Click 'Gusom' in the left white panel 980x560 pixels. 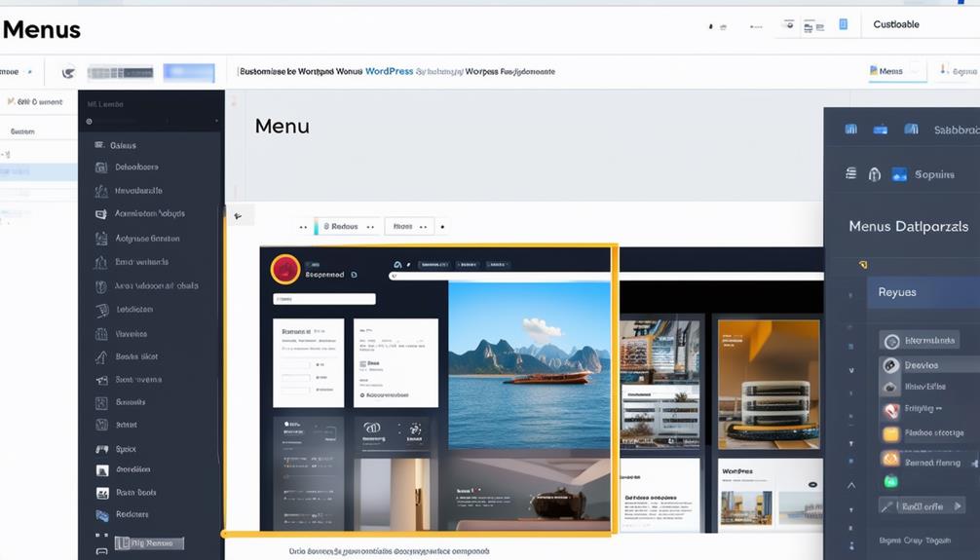click(x=22, y=131)
